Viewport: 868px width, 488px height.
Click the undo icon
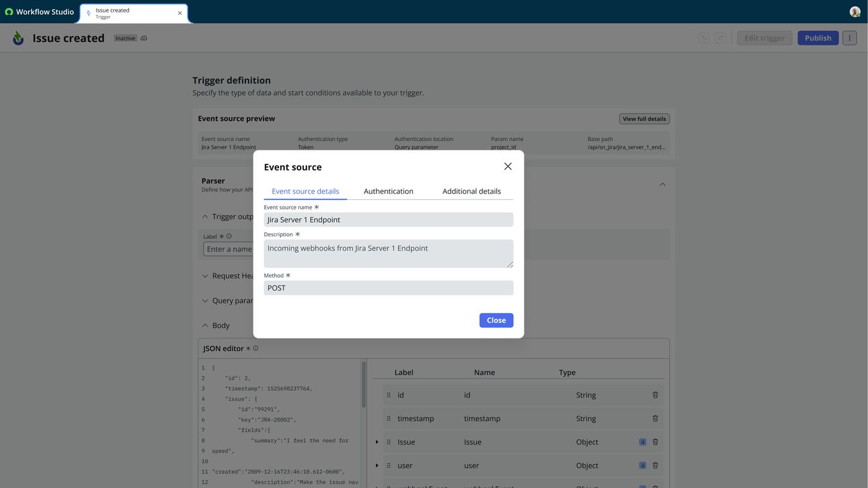704,38
